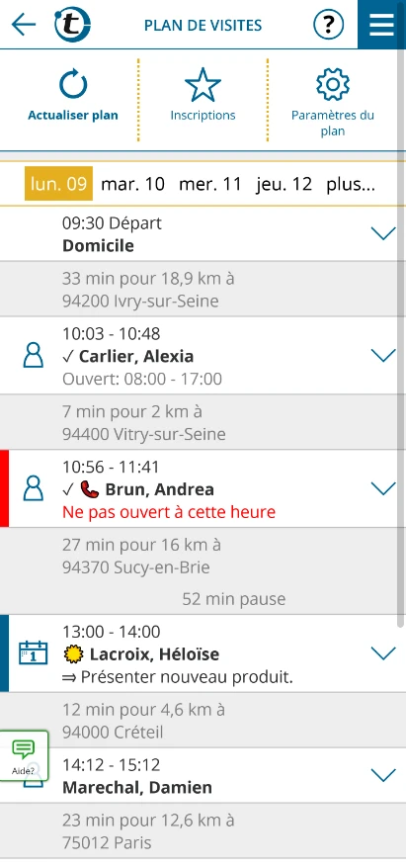Screen dimensions: 406x868
Task: Click the Actualiser plan refresh icon
Action: (73, 85)
